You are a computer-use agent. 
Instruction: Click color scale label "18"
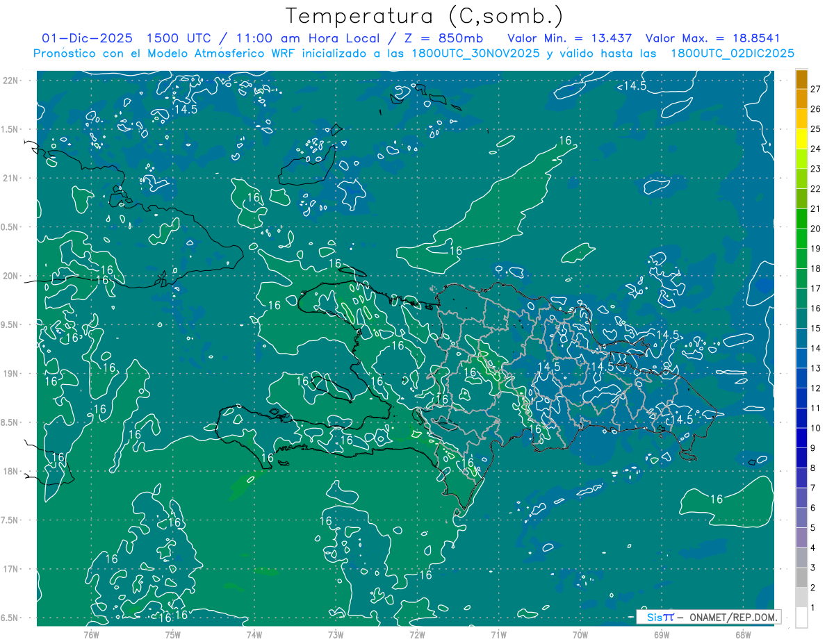tap(816, 268)
